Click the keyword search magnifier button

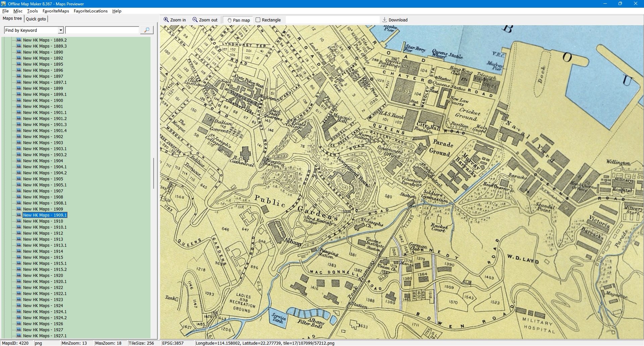pos(147,30)
